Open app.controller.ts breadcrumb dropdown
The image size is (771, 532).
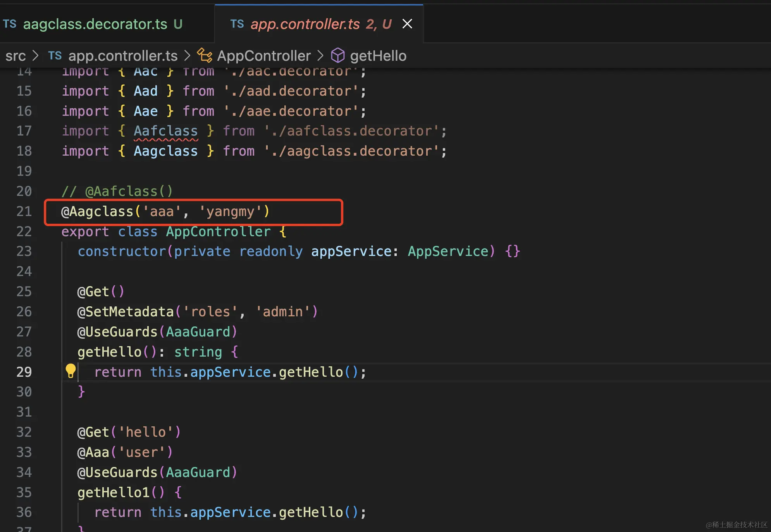(x=123, y=56)
